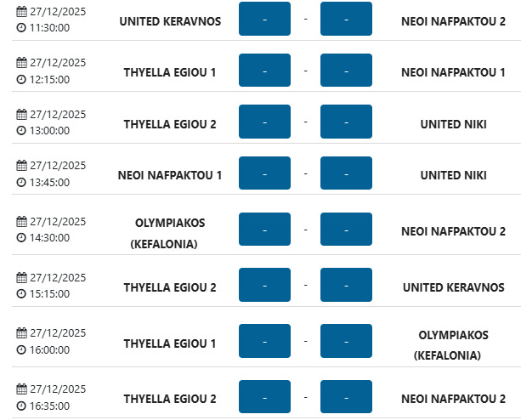Open United Keravnos team in 11:30 match
This screenshot has height=420, width=521.
pos(170,20)
